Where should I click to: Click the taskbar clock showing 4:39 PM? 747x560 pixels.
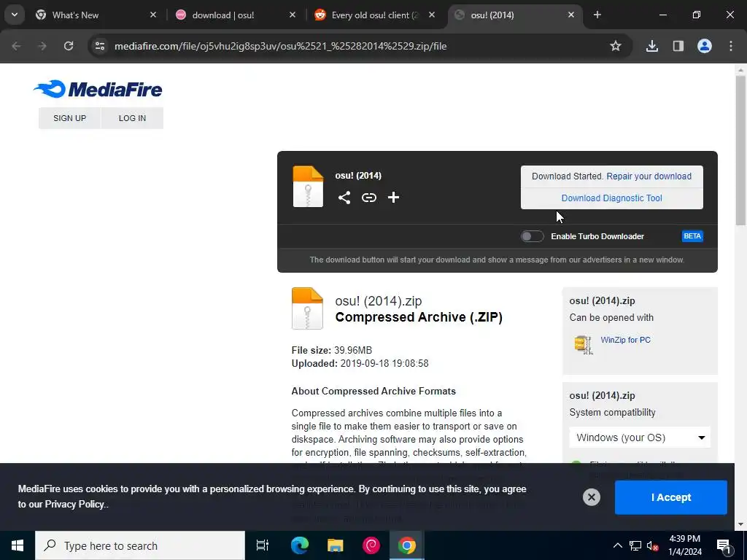685,545
